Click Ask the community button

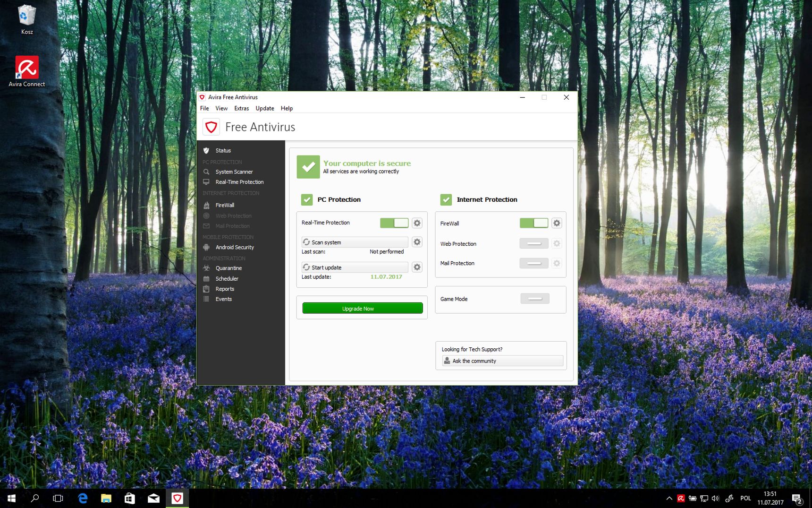pos(503,361)
